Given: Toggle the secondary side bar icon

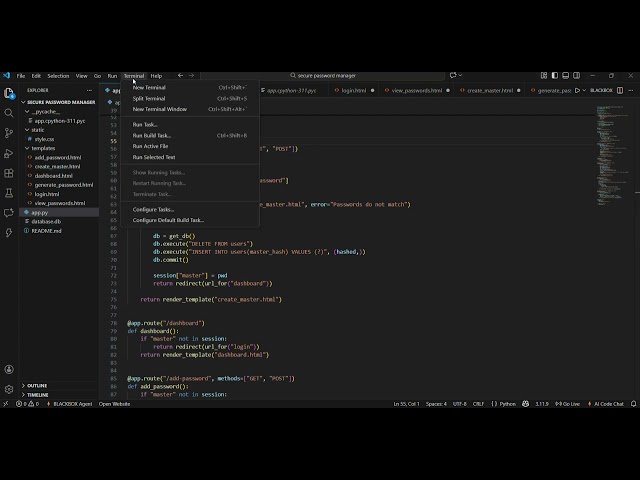Looking at the screenshot, I should point(576,76).
